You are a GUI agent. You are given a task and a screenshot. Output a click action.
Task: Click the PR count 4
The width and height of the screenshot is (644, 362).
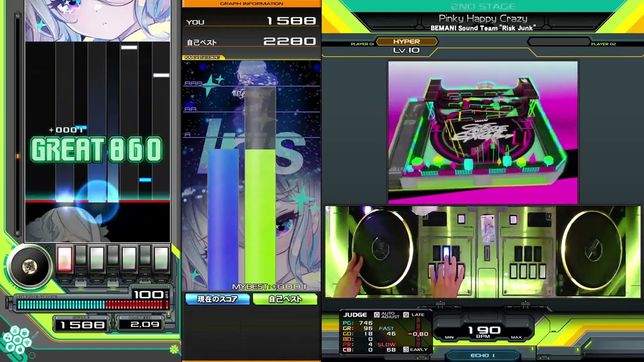(x=370, y=344)
